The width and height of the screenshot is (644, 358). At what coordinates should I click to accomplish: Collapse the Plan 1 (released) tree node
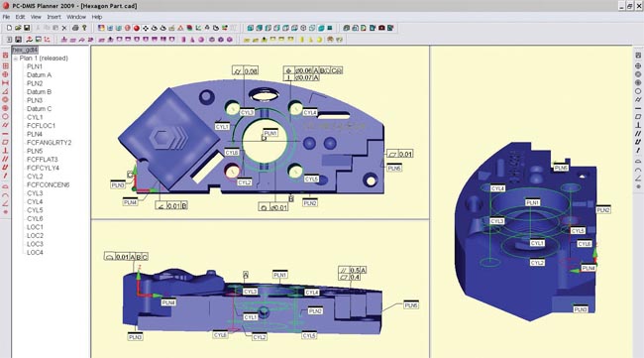tap(15, 59)
